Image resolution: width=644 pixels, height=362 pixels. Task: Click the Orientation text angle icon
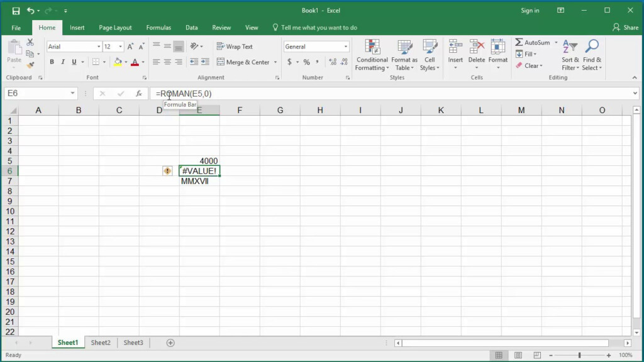tap(195, 47)
